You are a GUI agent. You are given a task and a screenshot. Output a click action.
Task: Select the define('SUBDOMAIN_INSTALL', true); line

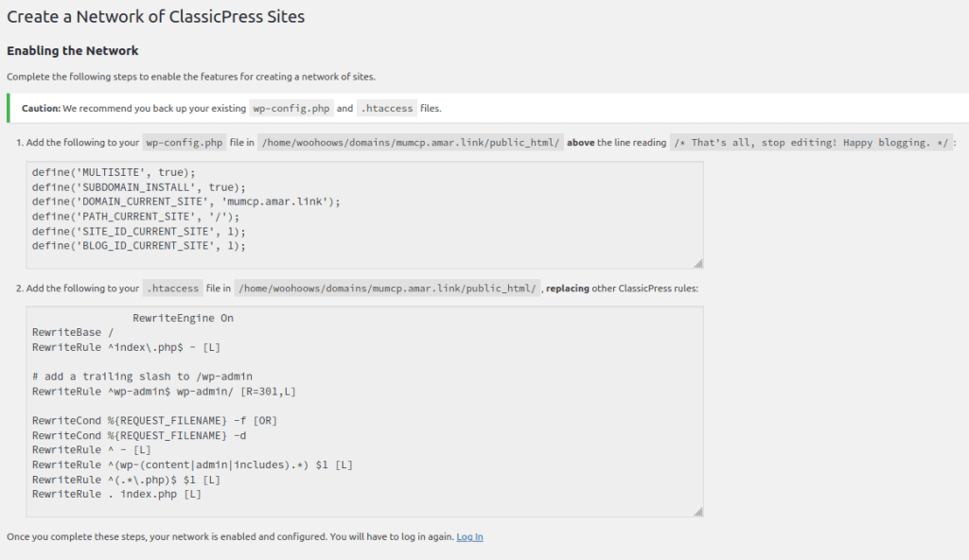pyautogui.click(x=139, y=187)
